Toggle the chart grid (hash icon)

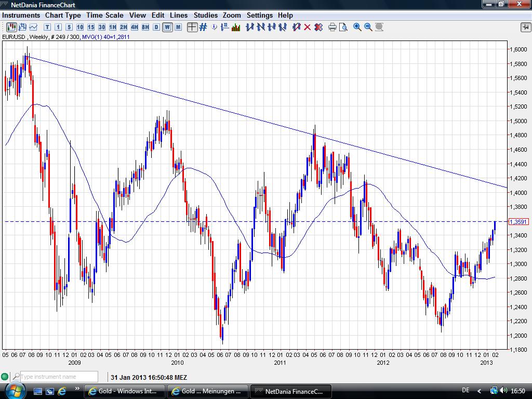(203, 27)
